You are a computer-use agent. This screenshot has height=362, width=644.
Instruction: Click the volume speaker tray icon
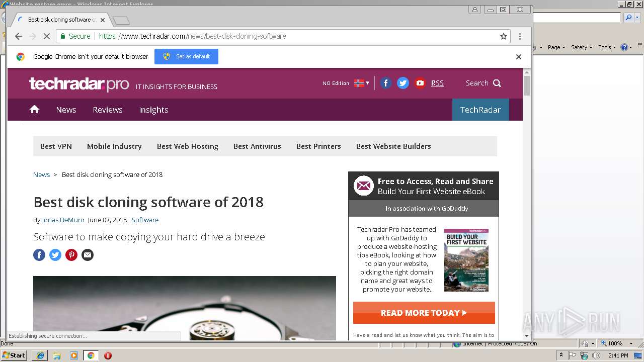pyautogui.click(x=596, y=355)
